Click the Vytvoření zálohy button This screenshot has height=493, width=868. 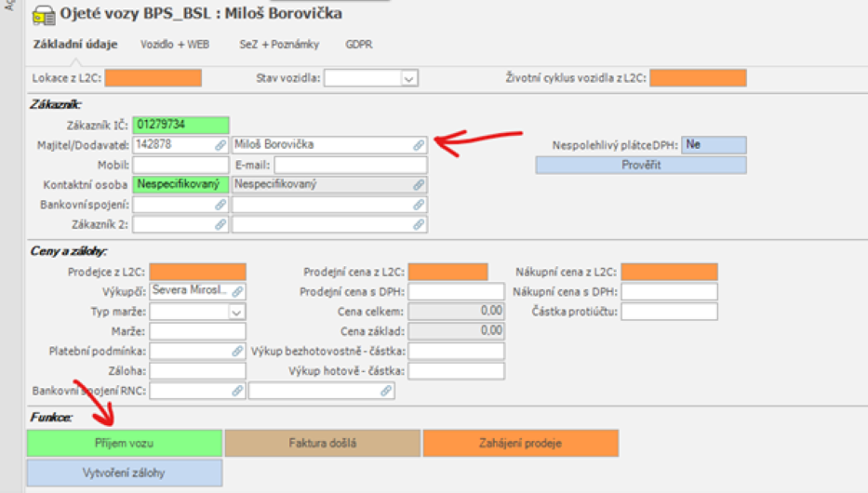click(x=124, y=473)
